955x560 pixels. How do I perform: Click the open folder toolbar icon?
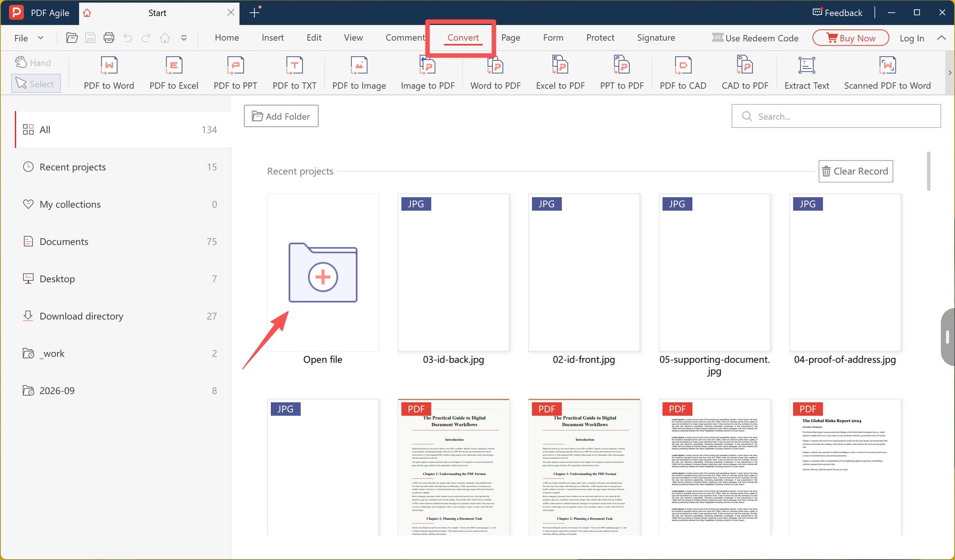[72, 38]
